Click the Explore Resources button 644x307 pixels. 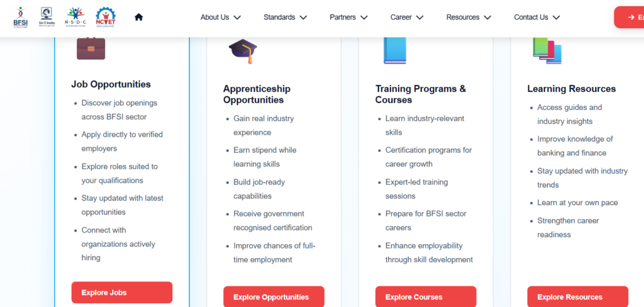click(x=578, y=297)
